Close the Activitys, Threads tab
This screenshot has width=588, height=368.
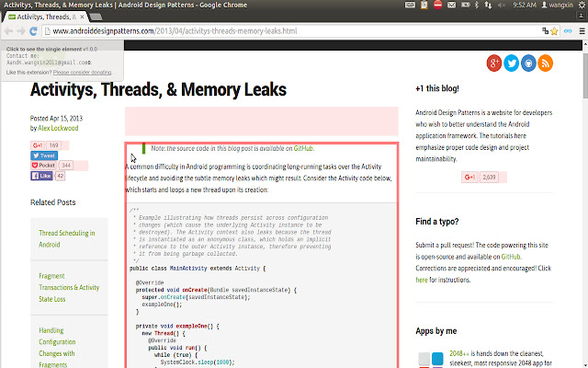pyautogui.click(x=82, y=17)
